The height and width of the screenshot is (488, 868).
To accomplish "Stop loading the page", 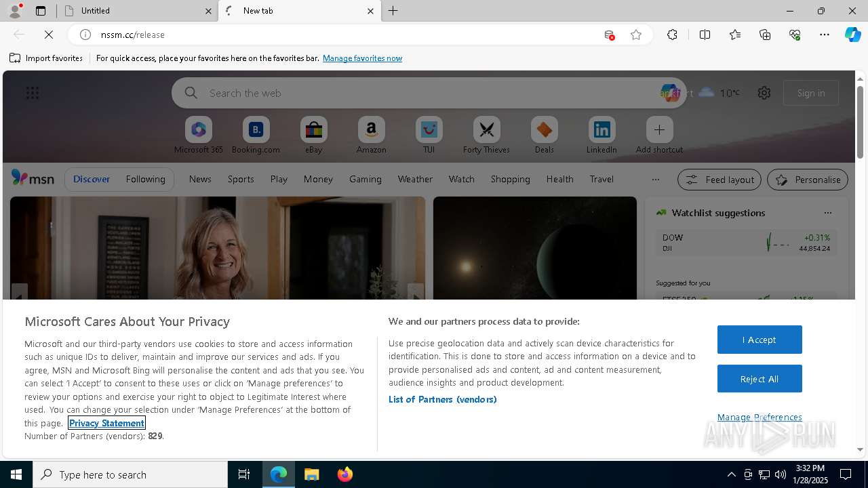I will coord(49,35).
